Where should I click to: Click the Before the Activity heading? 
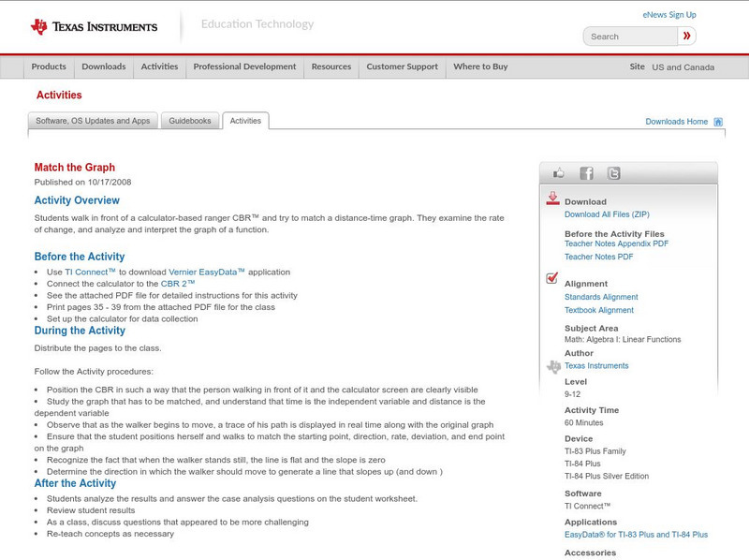[80, 257]
